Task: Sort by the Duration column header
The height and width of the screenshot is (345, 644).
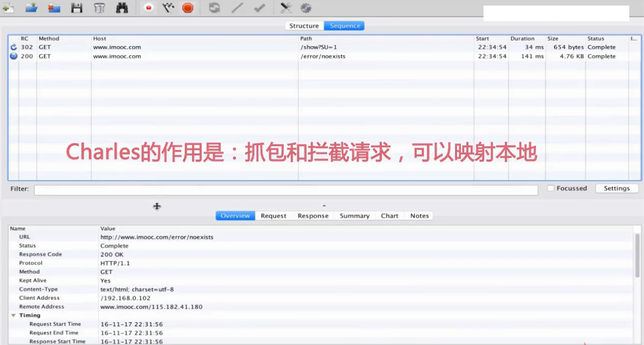Action: coord(527,38)
